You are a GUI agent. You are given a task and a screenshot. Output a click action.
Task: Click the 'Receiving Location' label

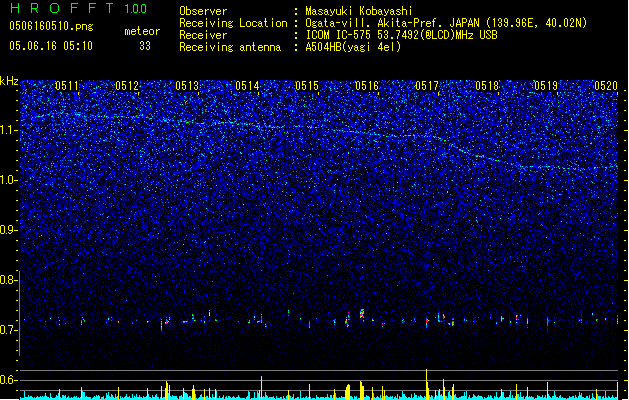233,23
